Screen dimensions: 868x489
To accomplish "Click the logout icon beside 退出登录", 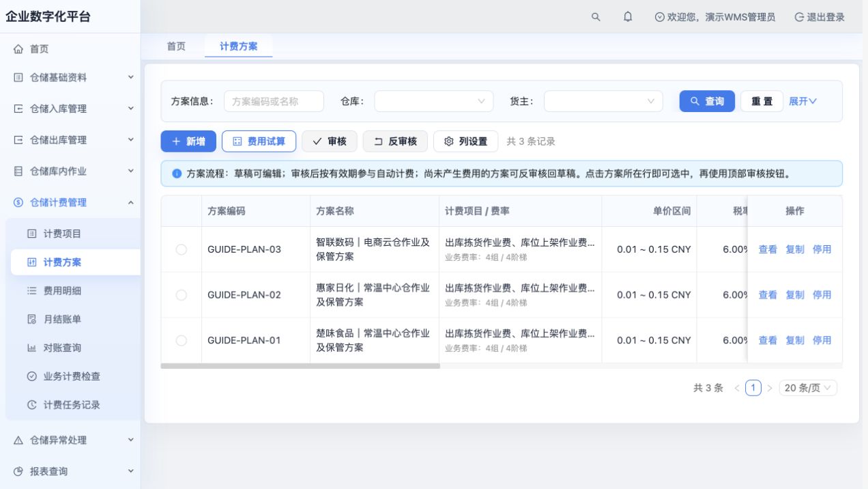I will click(x=799, y=17).
